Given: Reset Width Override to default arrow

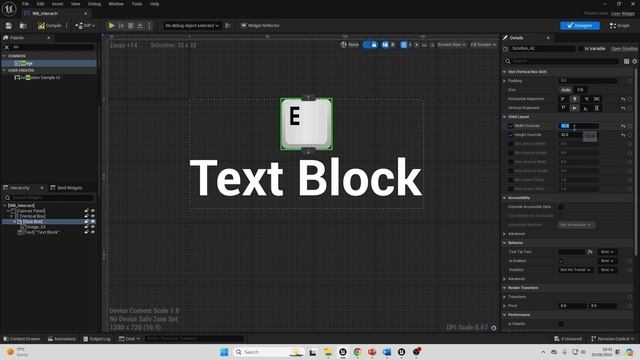Looking at the screenshot, I should 623,126.
